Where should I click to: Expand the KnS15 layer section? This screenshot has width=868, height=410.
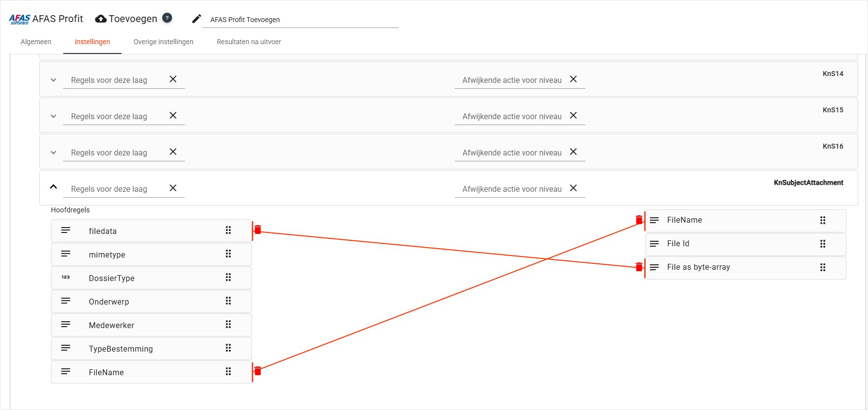pyautogui.click(x=53, y=116)
